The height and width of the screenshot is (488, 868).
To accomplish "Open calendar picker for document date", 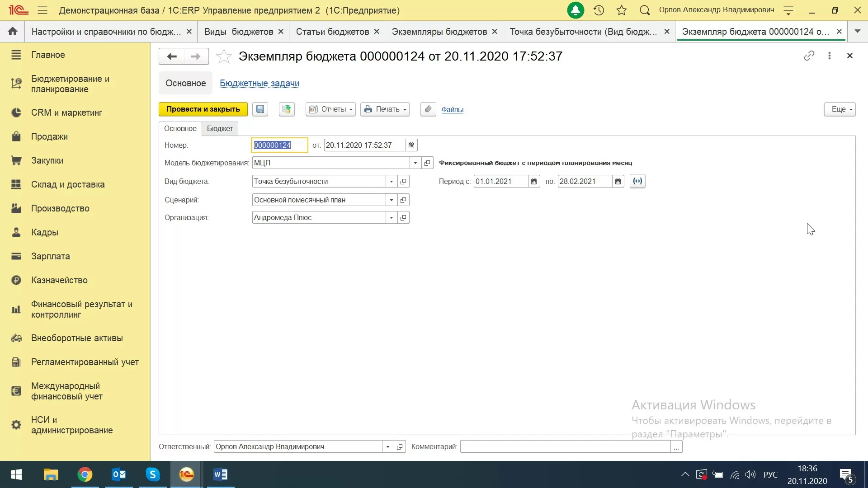I will tap(411, 145).
